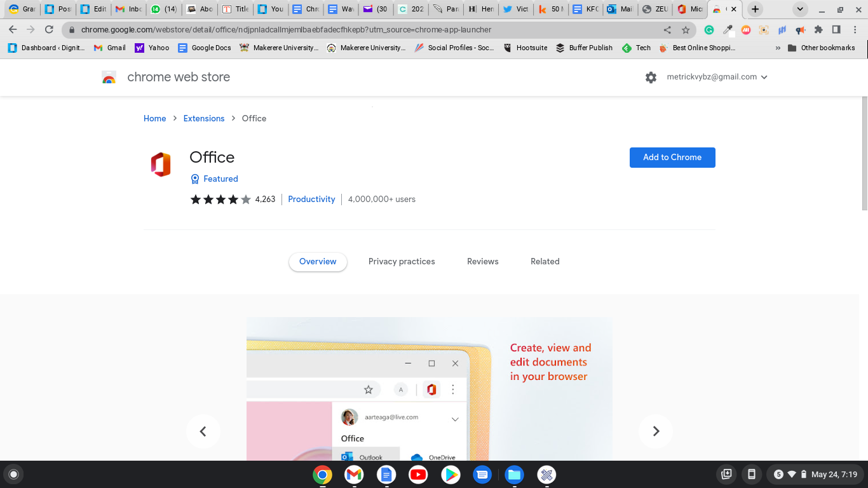The height and width of the screenshot is (488, 868).
Task: Switch to the Microsoft Office browser tab
Action: click(x=689, y=10)
